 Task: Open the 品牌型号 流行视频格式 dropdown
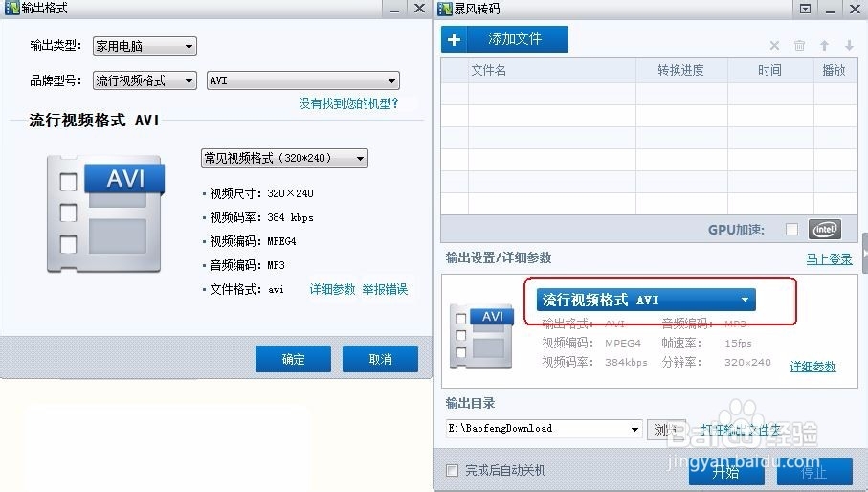145,80
